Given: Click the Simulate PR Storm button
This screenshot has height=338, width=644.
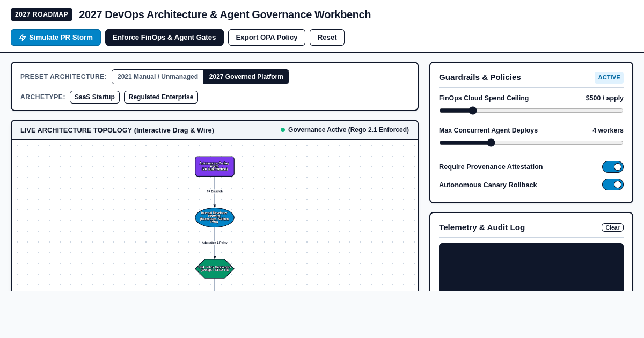Looking at the screenshot, I should 56,38.
